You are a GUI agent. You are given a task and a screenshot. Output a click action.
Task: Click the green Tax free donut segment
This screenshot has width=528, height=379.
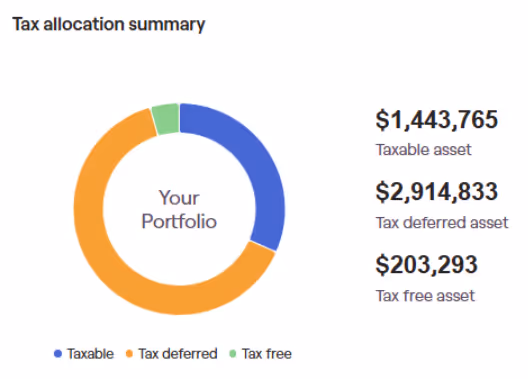tap(166, 119)
